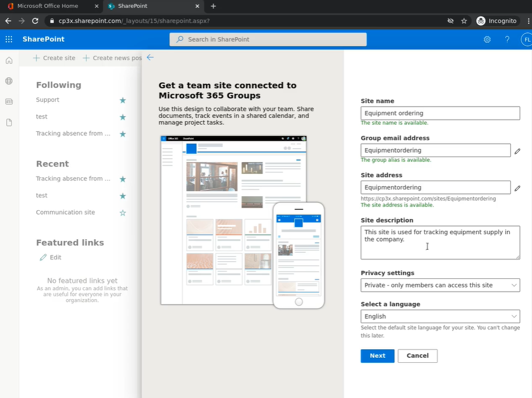Open the Select a language dropdown
This screenshot has width=532, height=398.
click(x=440, y=316)
